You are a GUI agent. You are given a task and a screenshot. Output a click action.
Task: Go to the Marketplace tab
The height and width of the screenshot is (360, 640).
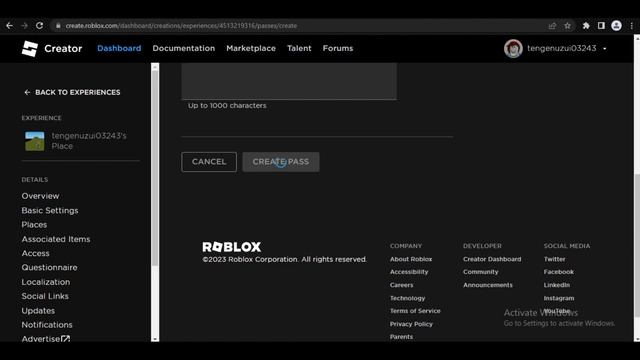coord(251,48)
